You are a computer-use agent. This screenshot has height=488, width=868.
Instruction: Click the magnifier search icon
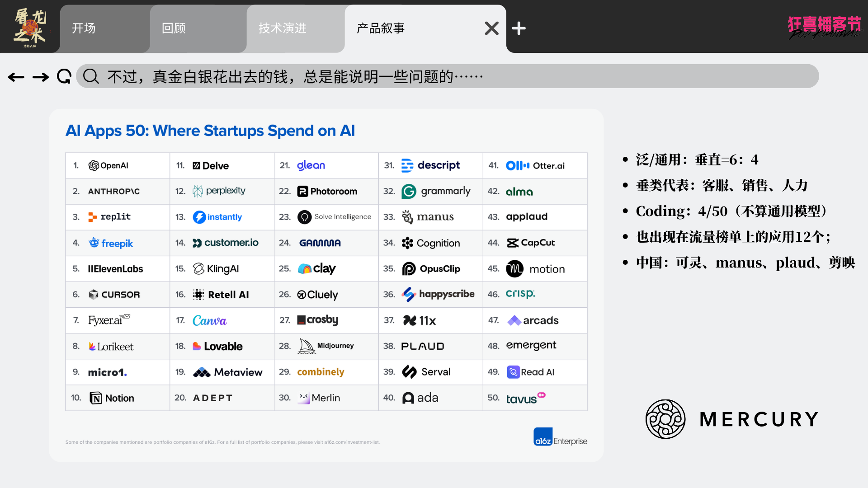[x=91, y=76]
